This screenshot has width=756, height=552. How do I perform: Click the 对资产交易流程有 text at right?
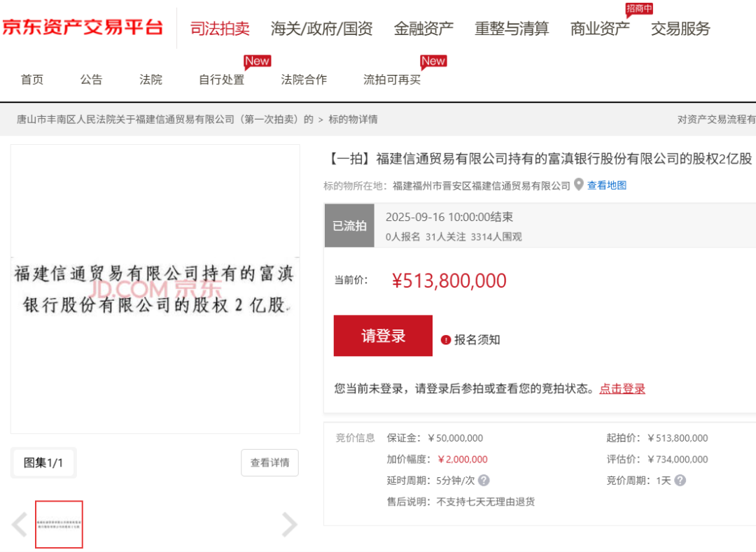(x=717, y=120)
